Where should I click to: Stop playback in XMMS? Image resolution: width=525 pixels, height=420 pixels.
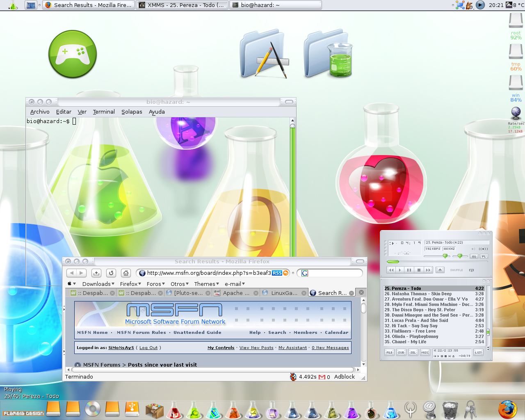pyautogui.click(x=419, y=270)
